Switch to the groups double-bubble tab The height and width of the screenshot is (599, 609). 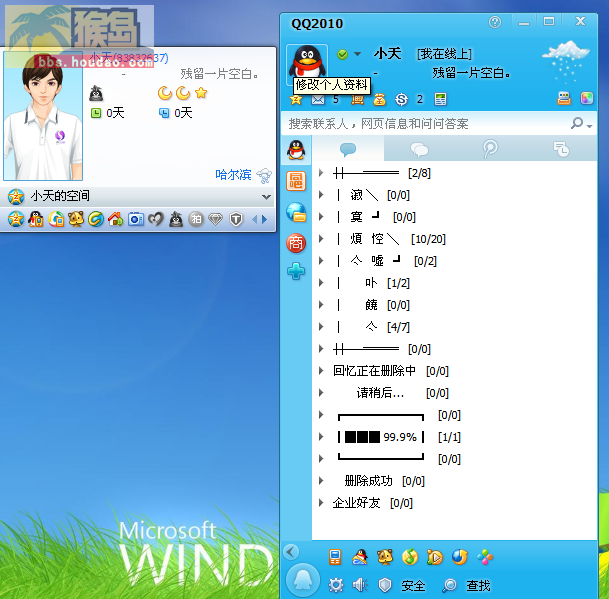(419, 149)
